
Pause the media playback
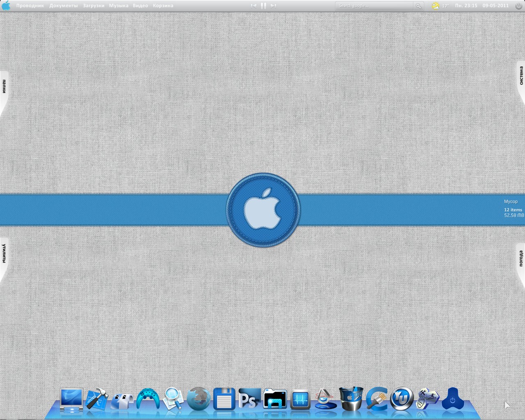tap(263, 6)
